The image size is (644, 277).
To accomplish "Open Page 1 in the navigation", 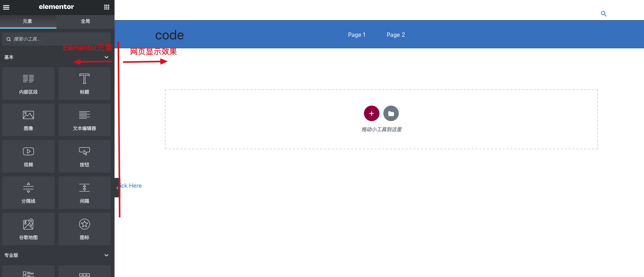I will pyautogui.click(x=356, y=35).
